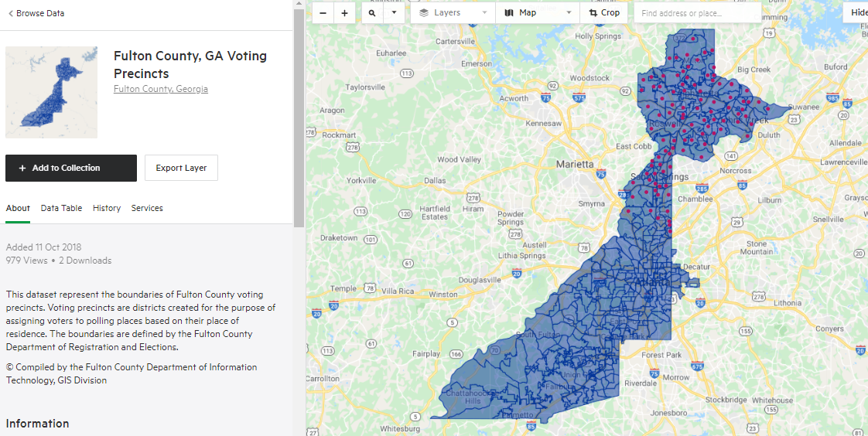
Task: Follow the Fulton County, Georgia link
Action: click(x=161, y=89)
